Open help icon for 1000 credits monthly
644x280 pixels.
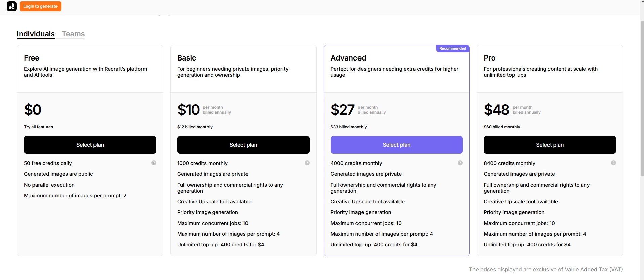pyautogui.click(x=307, y=163)
